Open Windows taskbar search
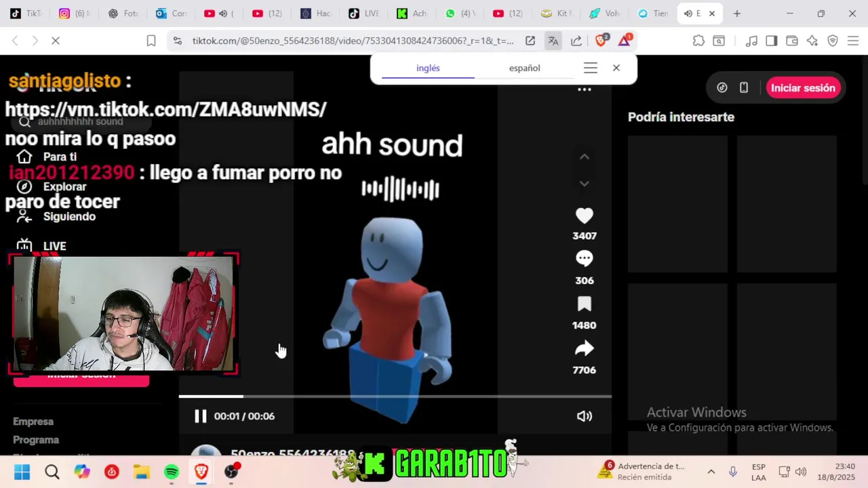This screenshot has height=488, width=868. pos(52,472)
